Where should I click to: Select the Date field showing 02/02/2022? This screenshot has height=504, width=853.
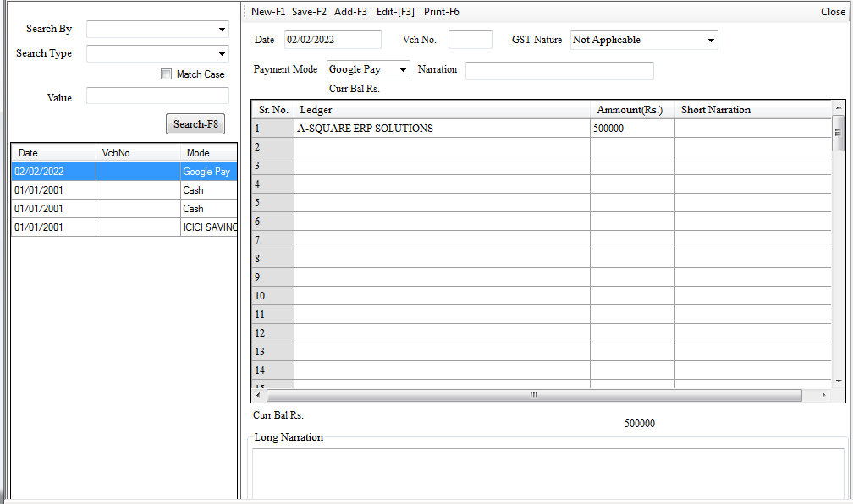333,40
